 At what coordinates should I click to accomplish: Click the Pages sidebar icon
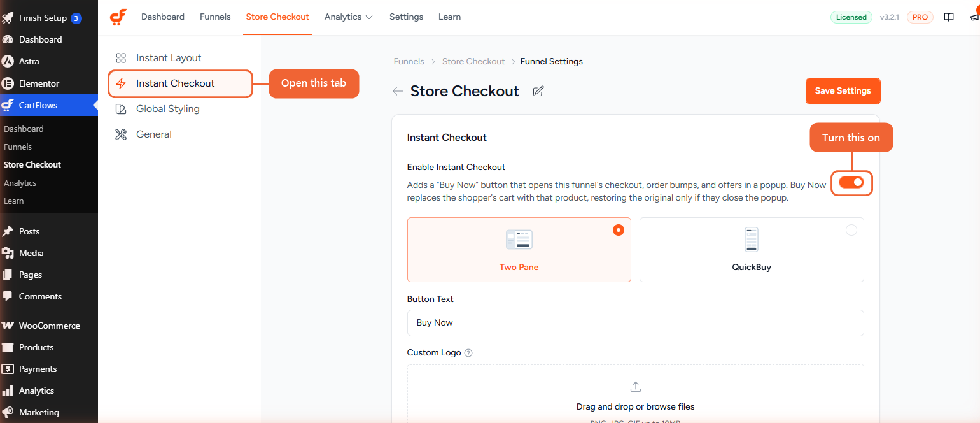[8, 275]
